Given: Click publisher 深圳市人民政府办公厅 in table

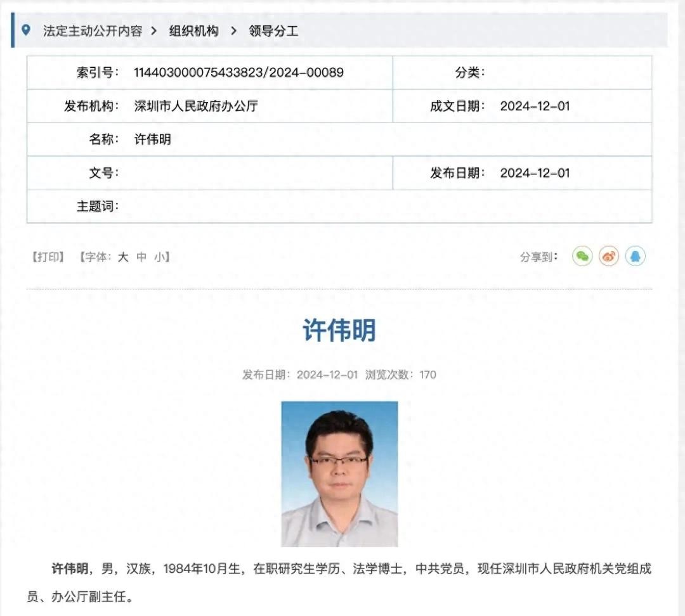Looking at the screenshot, I should click(x=196, y=106).
